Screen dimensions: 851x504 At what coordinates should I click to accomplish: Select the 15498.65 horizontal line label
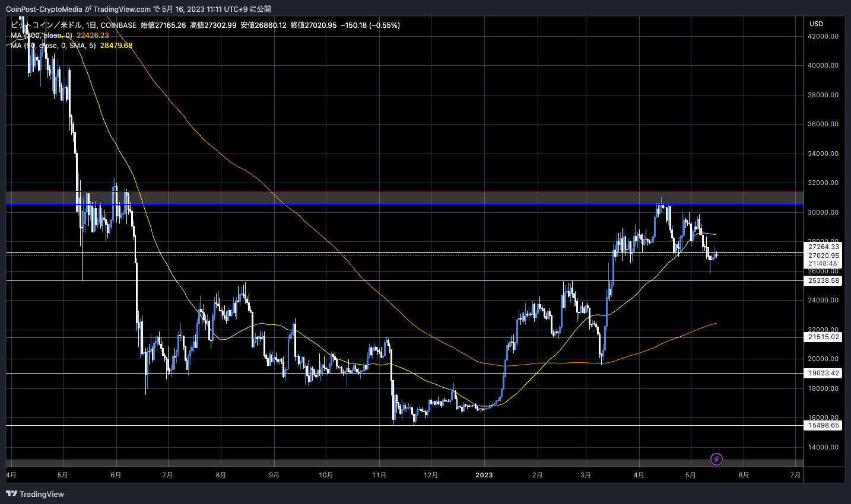click(x=824, y=425)
